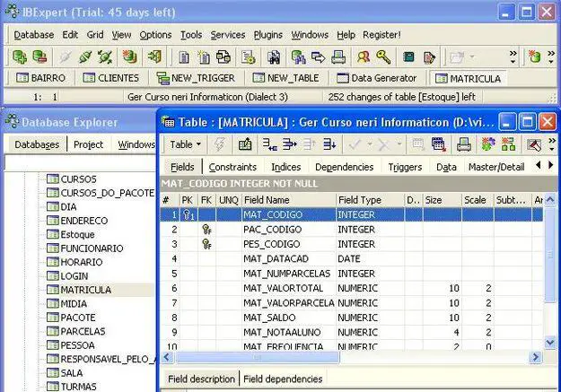Image resolution: width=561 pixels, height=392 pixels.
Task: Click the search input field in Database Explorer
Action: point(80,163)
